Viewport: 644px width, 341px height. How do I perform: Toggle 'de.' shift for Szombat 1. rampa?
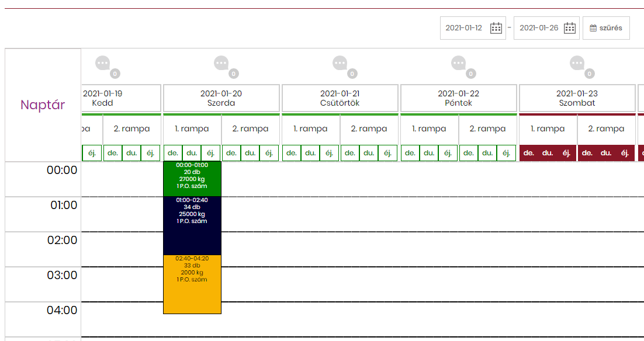coord(529,153)
